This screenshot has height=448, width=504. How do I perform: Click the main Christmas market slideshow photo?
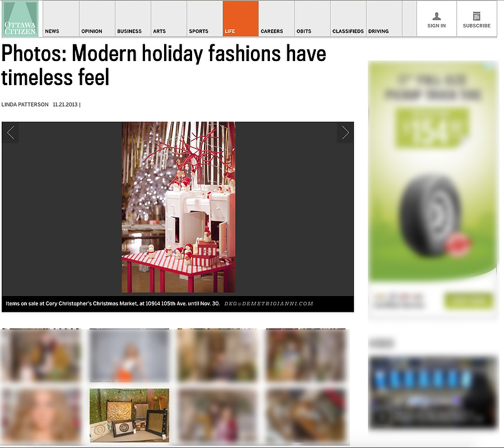coord(178,207)
